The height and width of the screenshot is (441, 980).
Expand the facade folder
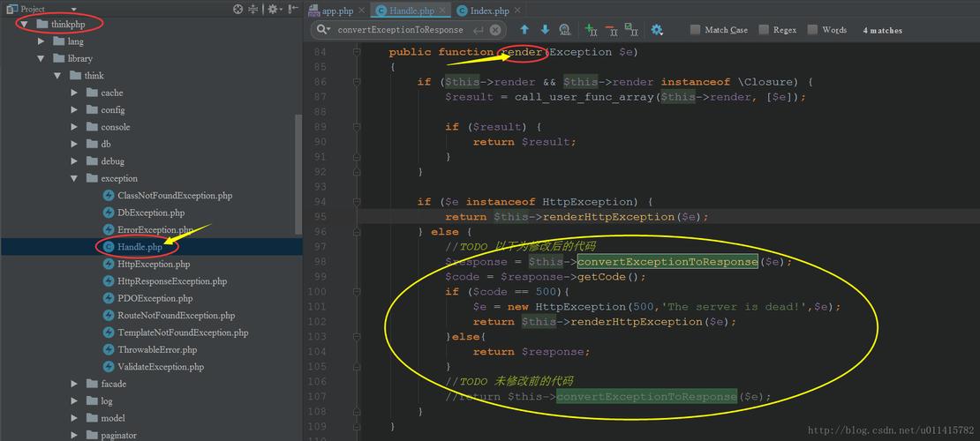coord(74,384)
